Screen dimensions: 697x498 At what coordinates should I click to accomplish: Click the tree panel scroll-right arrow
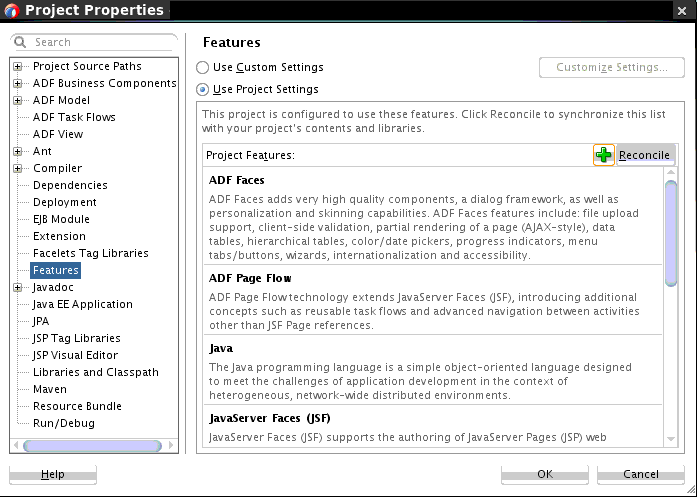pyautogui.click(x=171, y=445)
